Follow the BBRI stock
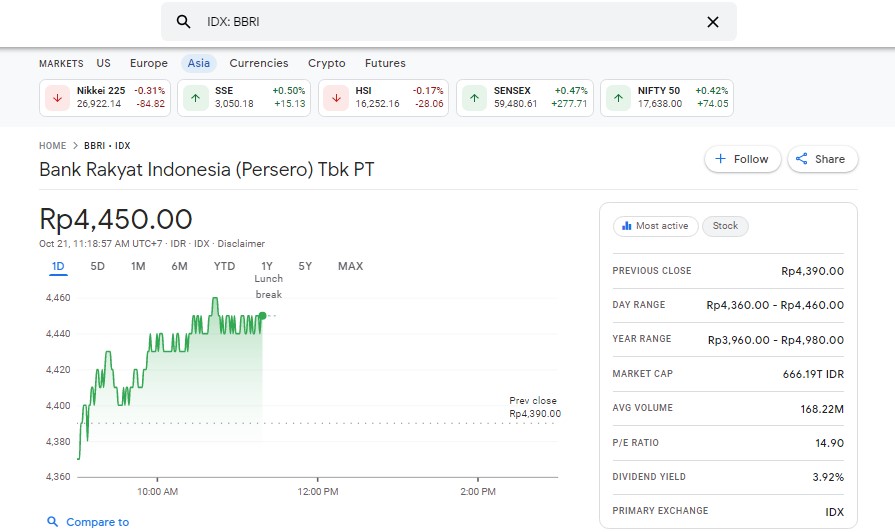Screen dimensions: 895x532 [742, 159]
